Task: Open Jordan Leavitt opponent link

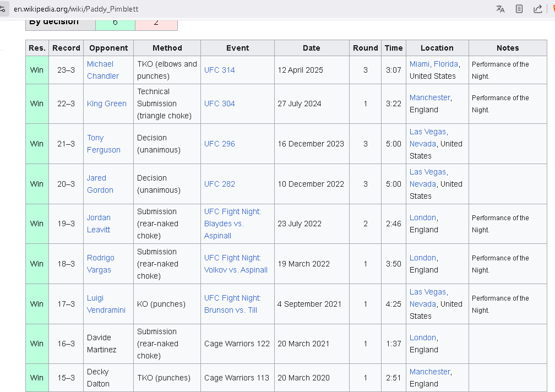Action: (99, 224)
